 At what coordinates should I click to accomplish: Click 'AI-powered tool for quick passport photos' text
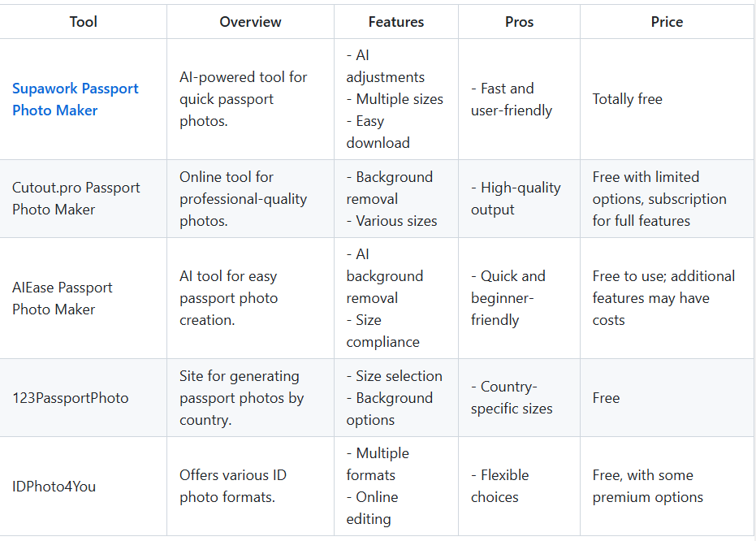(x=244, y=99)
